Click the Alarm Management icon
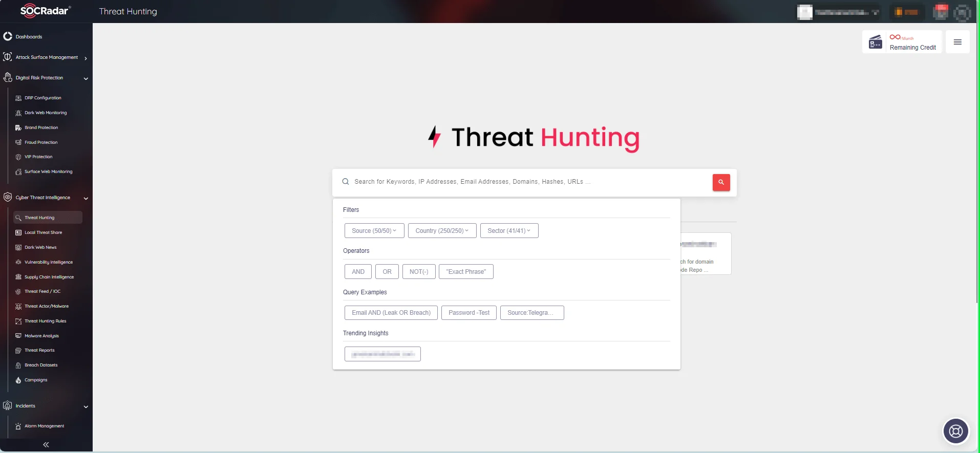 click(x=18, y=426)
